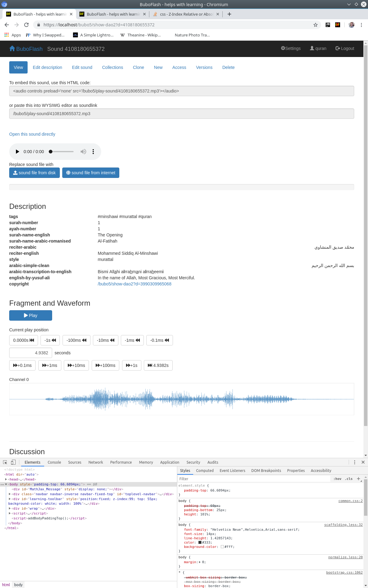Open DevTools customize menu icon
The height and width of the screenshot is (588, 368).
tap(355, 462)
